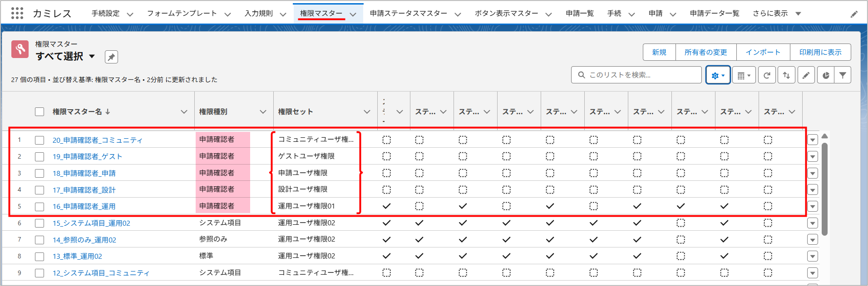Open record link 16_申請確認者_運用
Viewport: 868px width, 286px height.
point(84,207)
